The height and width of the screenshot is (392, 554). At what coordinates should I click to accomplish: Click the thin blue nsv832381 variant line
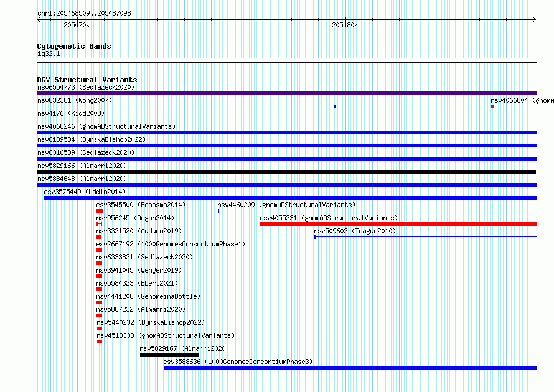(186, 106)
